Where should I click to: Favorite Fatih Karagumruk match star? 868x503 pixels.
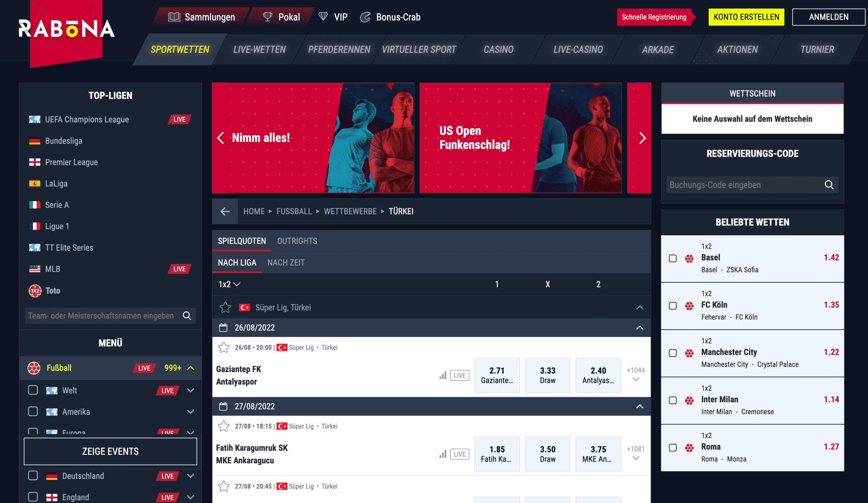[223, 426]
